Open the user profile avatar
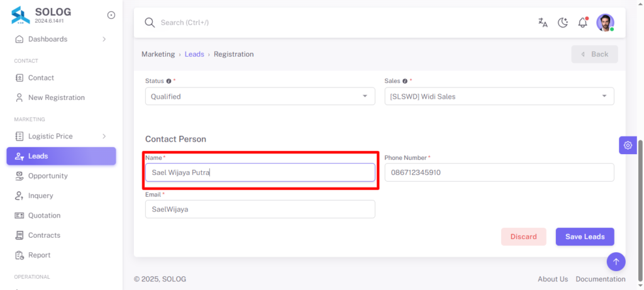 (x=605, y=23)
